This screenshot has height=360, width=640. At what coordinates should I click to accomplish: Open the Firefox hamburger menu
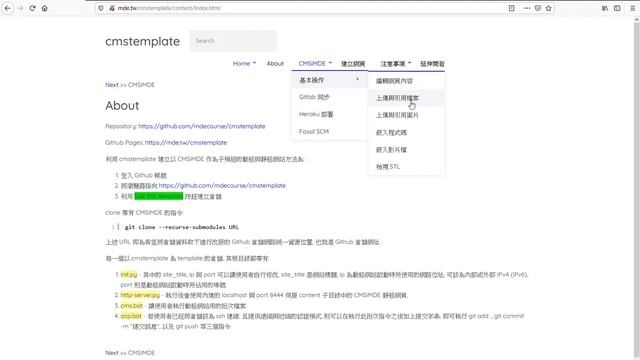(x=633, y=8)
